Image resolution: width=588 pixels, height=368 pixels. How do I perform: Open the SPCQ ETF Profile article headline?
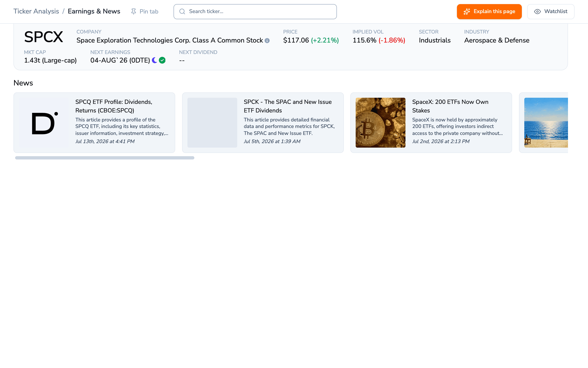coord(114,106)
